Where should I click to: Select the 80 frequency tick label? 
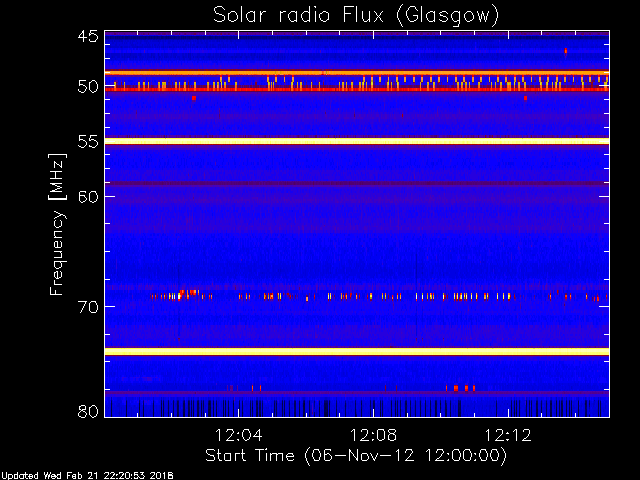click(88, 411)
